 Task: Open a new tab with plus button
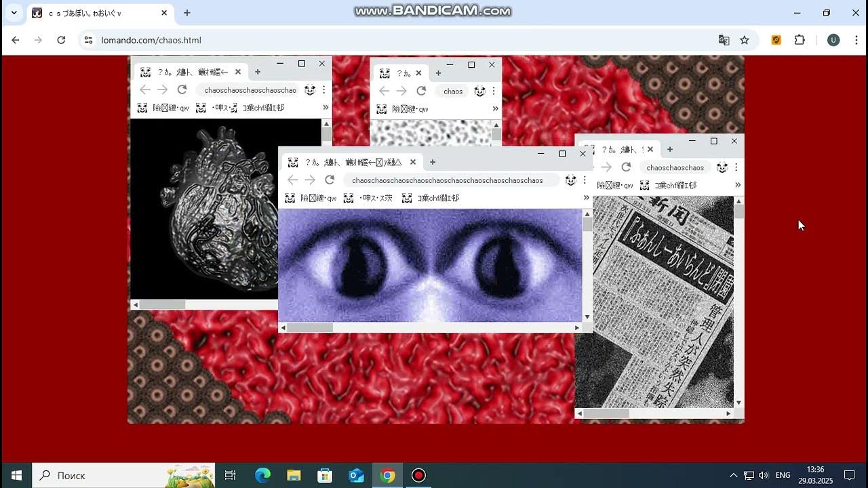pyautogui.click(x=187, y=13)
